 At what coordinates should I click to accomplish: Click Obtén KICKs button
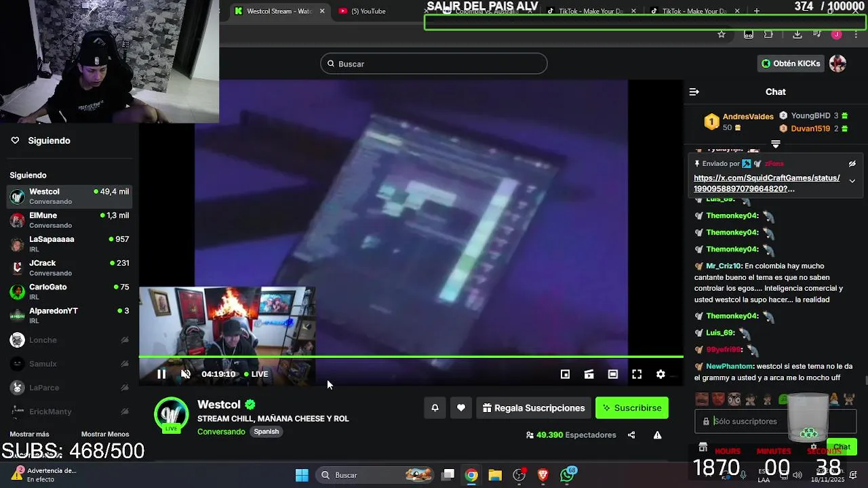[791, 64]
